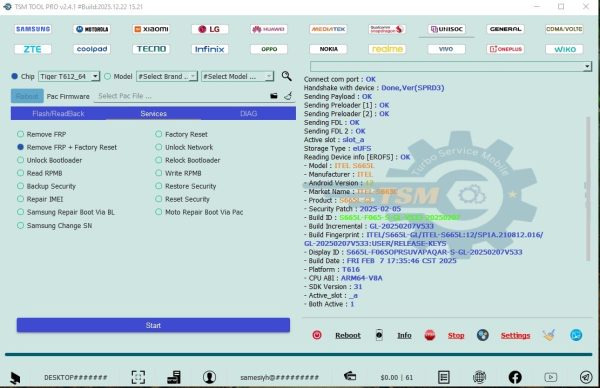Open the Settings link
Screen dimensions: 600x388
[515, 335]
